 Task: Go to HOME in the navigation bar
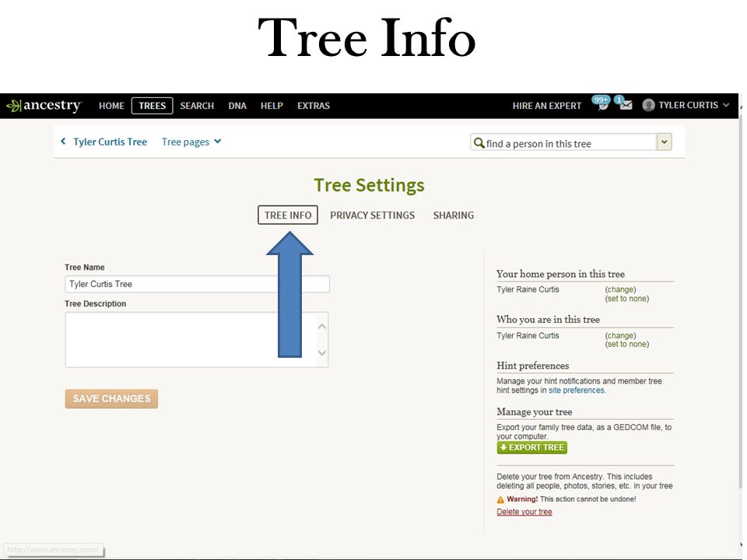111,106
